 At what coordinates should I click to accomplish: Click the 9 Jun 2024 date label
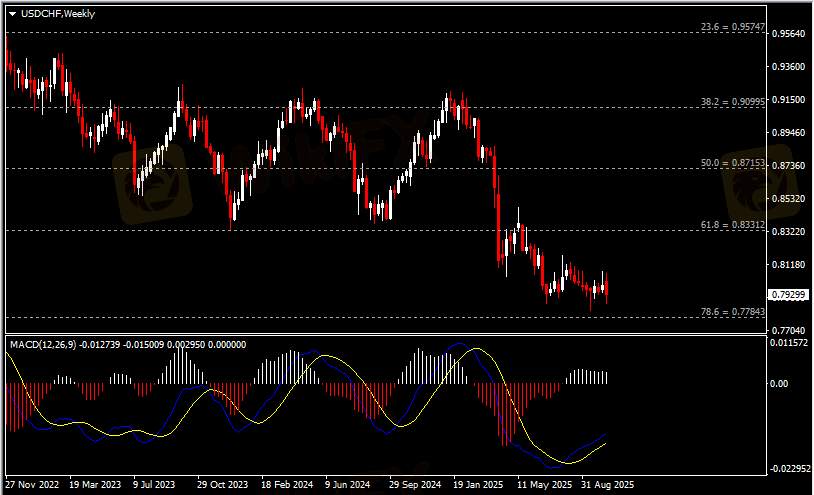(x=347, y=485)
